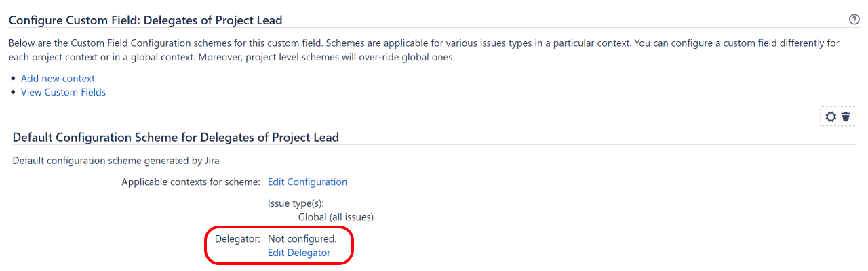Click the Issue type(s) label
This screenshot has height=271, width=868.
point(296,203)
